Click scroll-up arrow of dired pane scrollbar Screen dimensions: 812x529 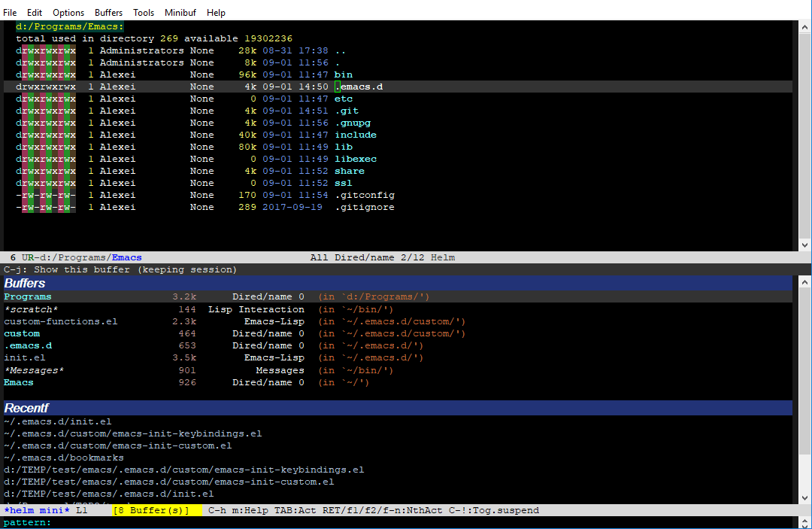point(804,27)
